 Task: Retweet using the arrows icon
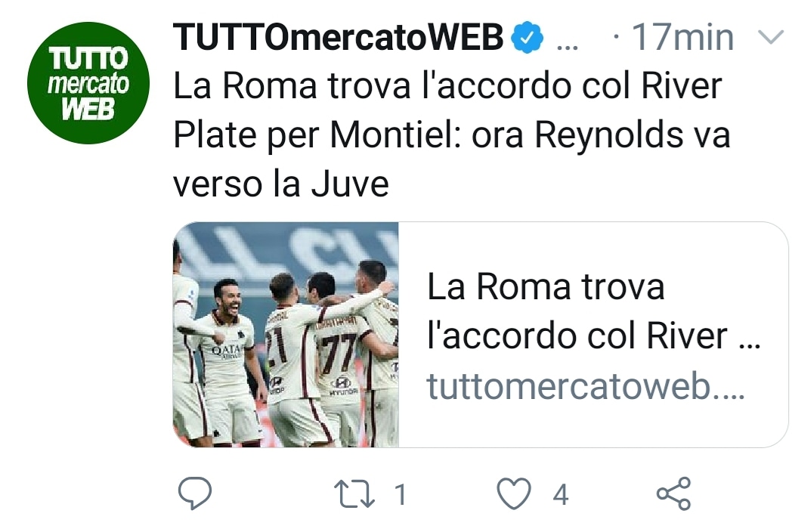[354, 494]
